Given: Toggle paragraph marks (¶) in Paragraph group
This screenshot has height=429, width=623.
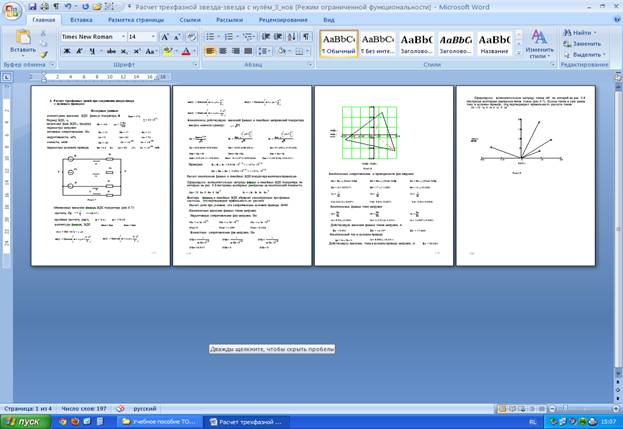Looking at the screenshot, I should click(306, 37).
